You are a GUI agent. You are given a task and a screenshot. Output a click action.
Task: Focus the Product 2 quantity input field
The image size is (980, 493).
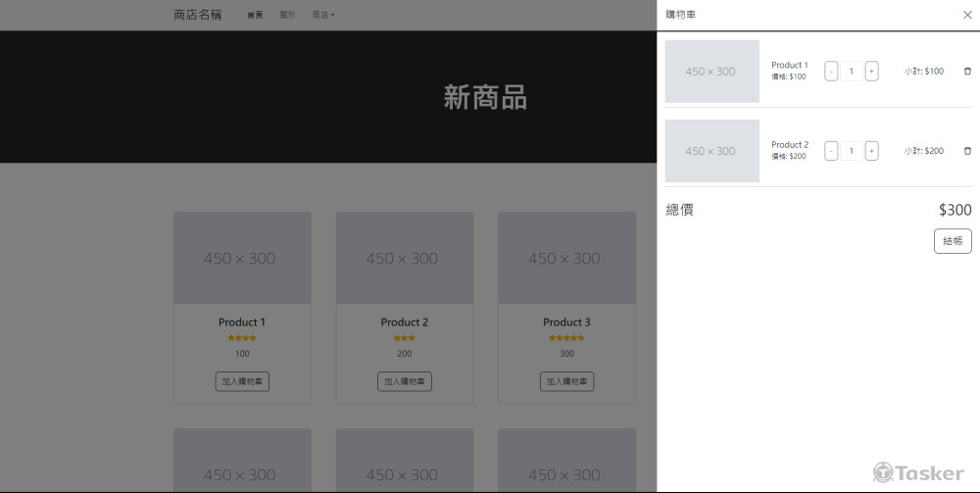pos(851,151)
